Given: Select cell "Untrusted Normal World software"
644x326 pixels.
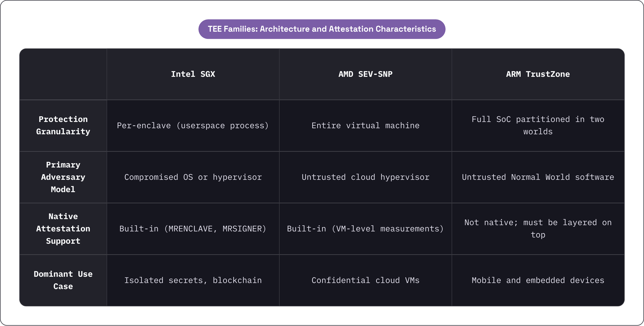Looking at the screenshot, I should pyautogui.click(x=538, y=177).
